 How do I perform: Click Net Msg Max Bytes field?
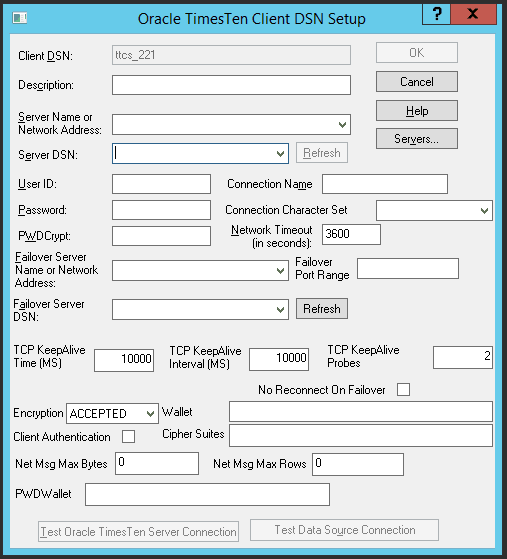tap(157, 463)
